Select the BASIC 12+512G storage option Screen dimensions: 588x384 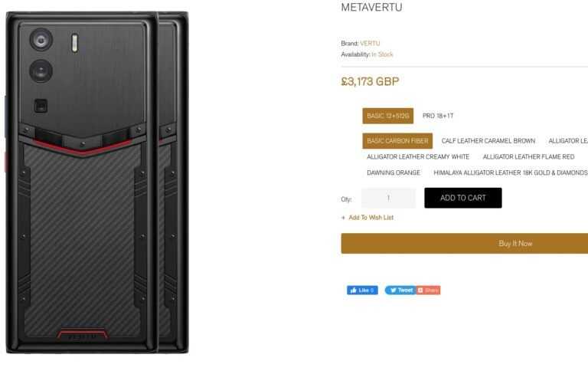tap(387, 116)
